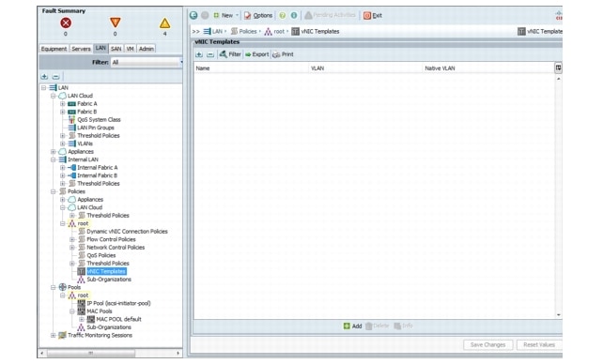Viewport: 603px width, 364px height.
Task: Select Internal Fabric B tree item
Action: pos(97,175)
